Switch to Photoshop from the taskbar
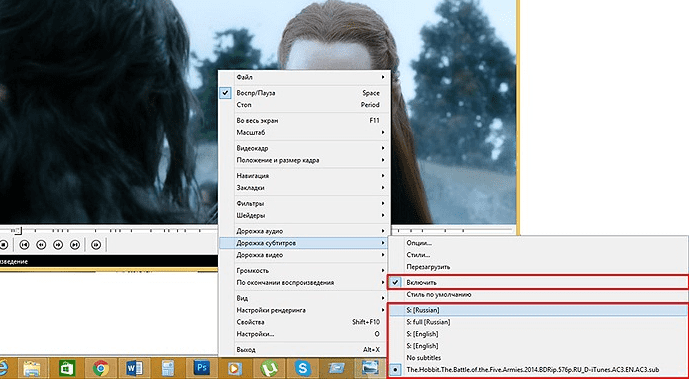This screenshot has height=385, width=692. click(x=202, y=368)
